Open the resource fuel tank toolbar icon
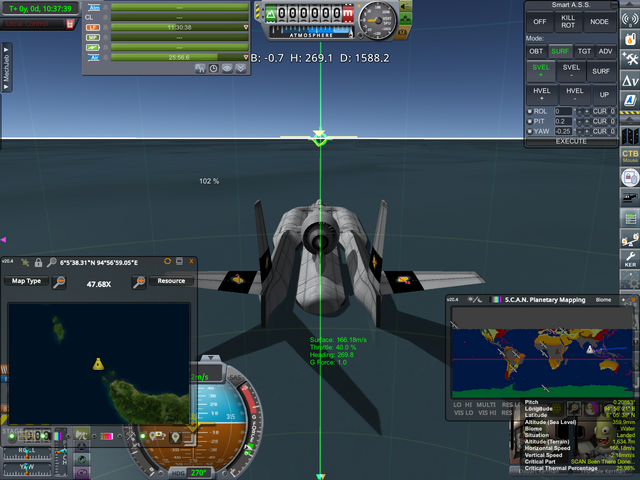This screenshot has height=480, width=640. click(x=630, y=39)
